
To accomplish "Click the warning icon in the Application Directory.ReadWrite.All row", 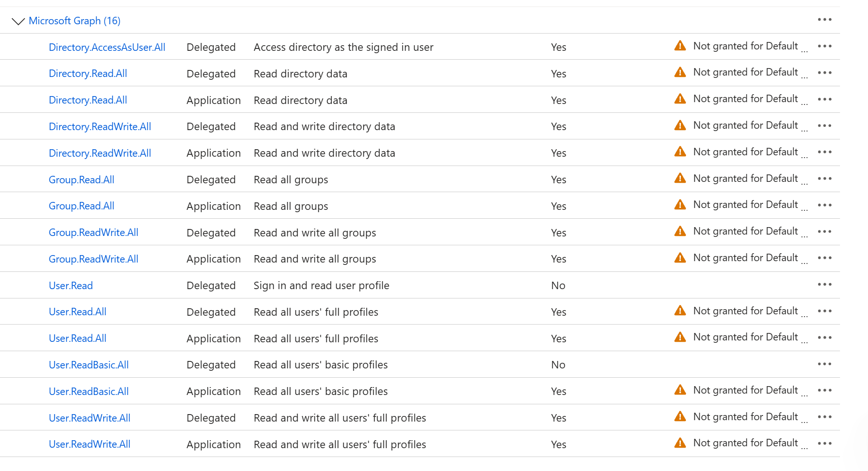I will coord(680,152).
